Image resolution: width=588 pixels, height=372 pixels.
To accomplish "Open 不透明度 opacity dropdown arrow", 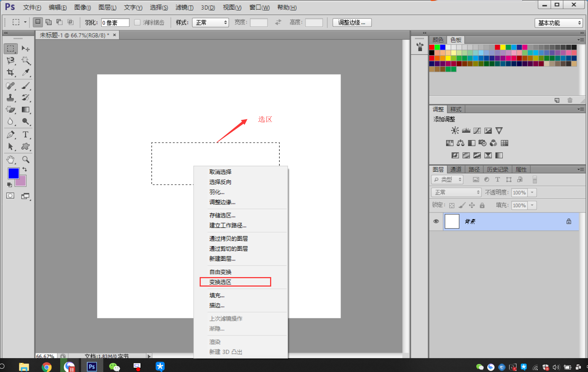I will 533,192.
